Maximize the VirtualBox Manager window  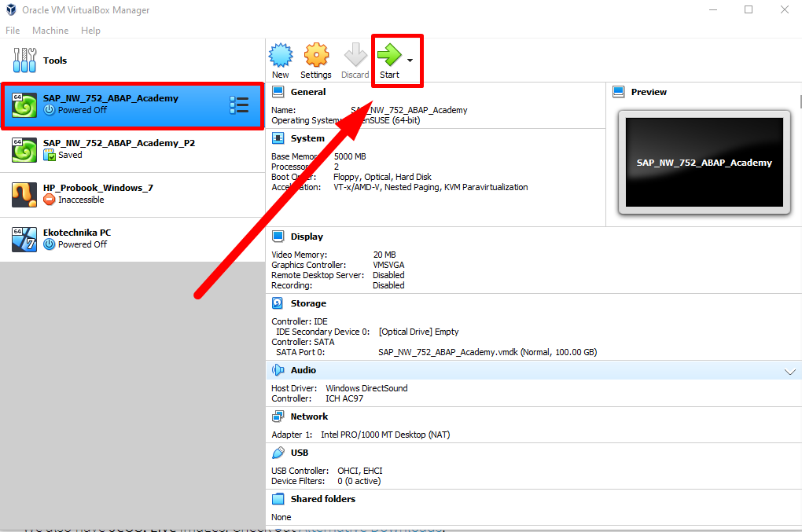pos(749,9)
